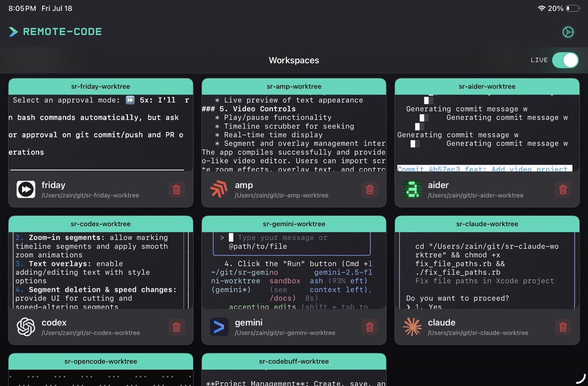This screenshot has height=386, width=588.
Task: Open the sr-friday-worktree header
Action: tap(101, 86)
